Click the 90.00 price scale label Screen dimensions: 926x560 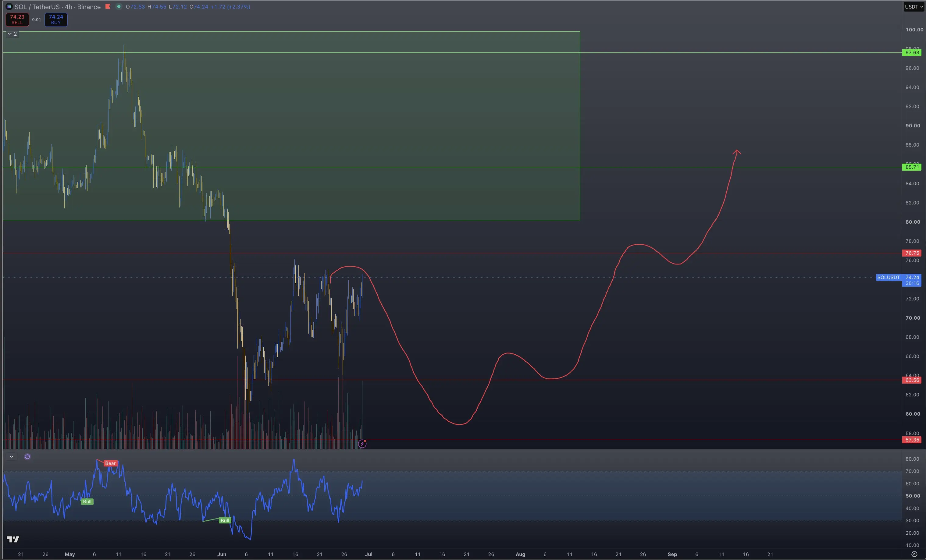[913, 126]
